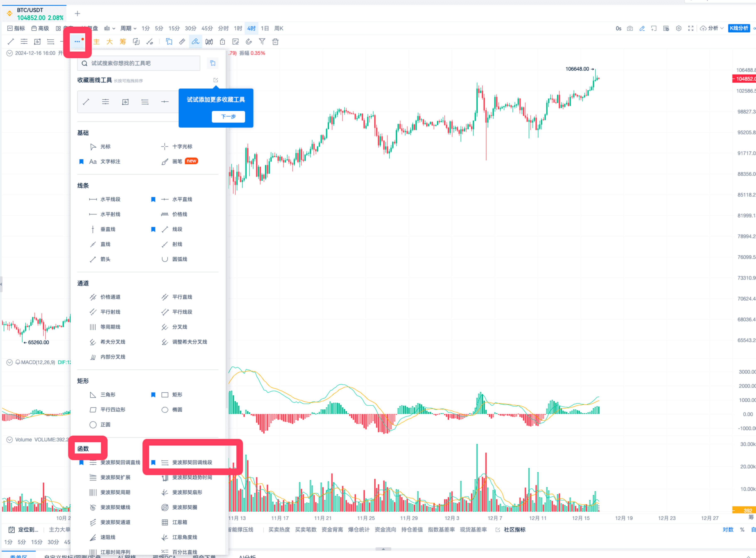Click the hexagon settings icon
Image resolution: width=756 pixels, height=558 pixels.
(678, 28)
